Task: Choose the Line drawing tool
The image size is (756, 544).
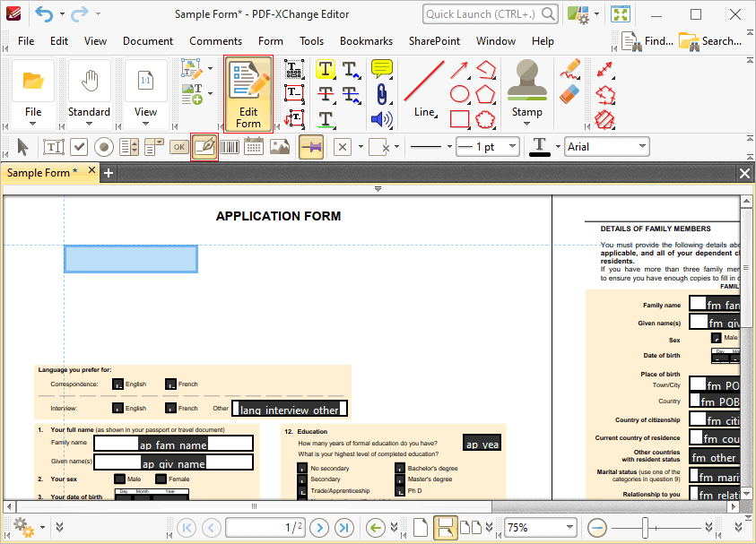Action: pos(424,89)
